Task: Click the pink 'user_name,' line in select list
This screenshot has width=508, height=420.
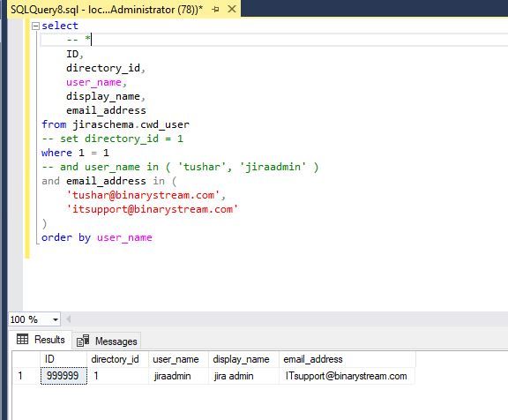Action: [x=96, y=82]
